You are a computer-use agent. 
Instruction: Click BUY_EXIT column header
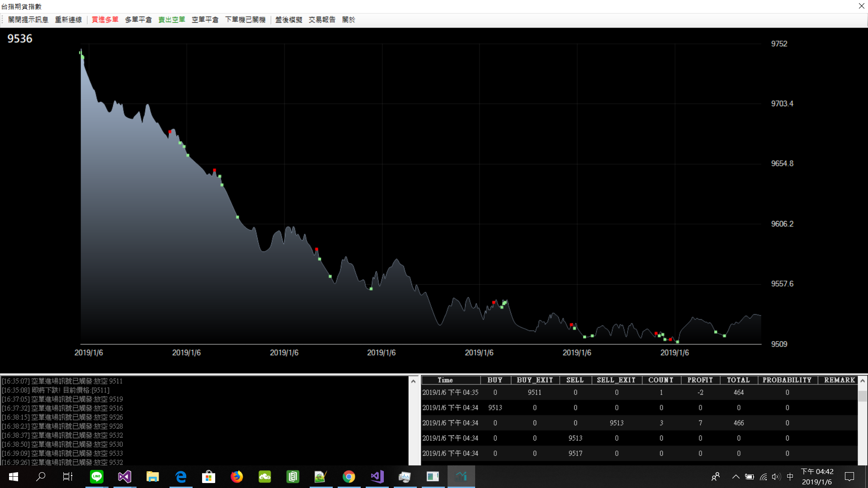click(535, 380)
